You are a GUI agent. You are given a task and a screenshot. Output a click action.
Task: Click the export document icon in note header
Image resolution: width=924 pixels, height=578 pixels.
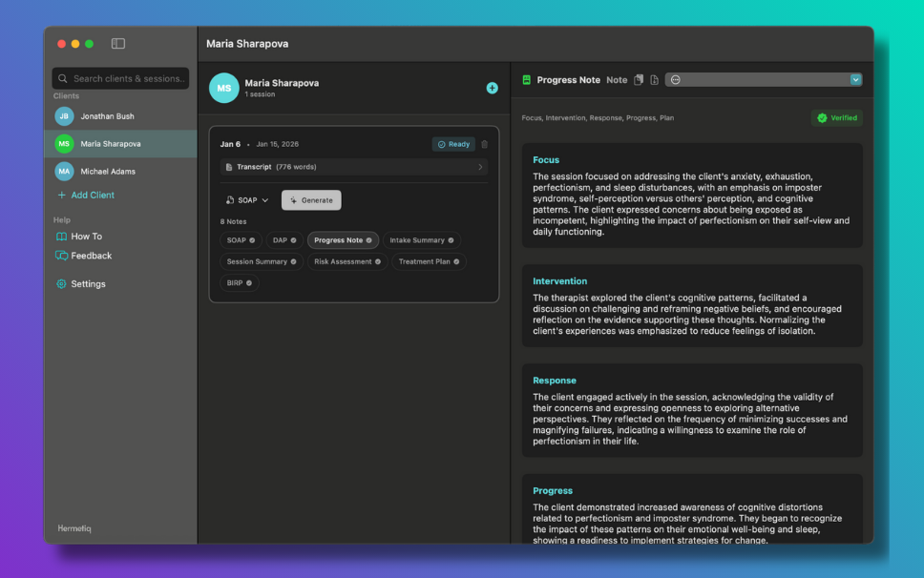pyautogui.click(x=654, y=80)
